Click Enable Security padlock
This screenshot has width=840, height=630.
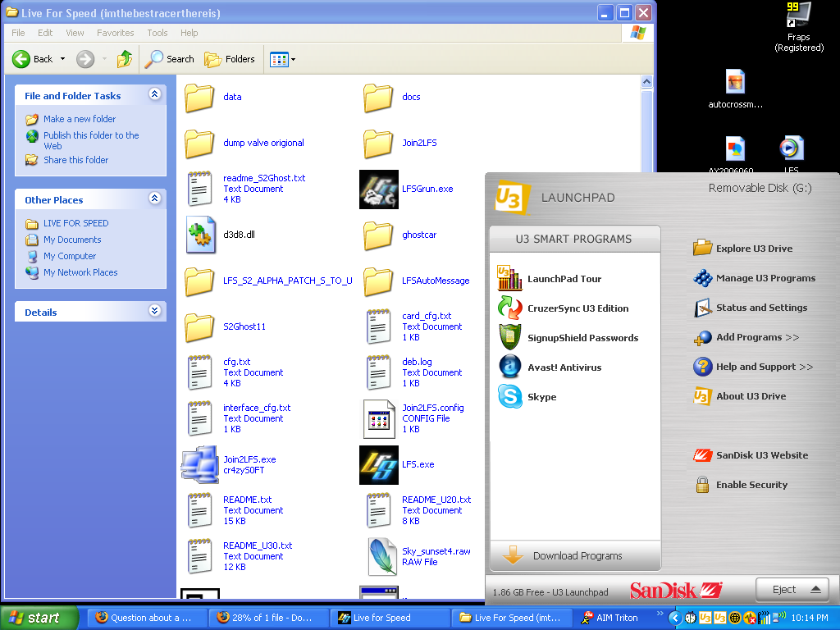pos(702,484)
